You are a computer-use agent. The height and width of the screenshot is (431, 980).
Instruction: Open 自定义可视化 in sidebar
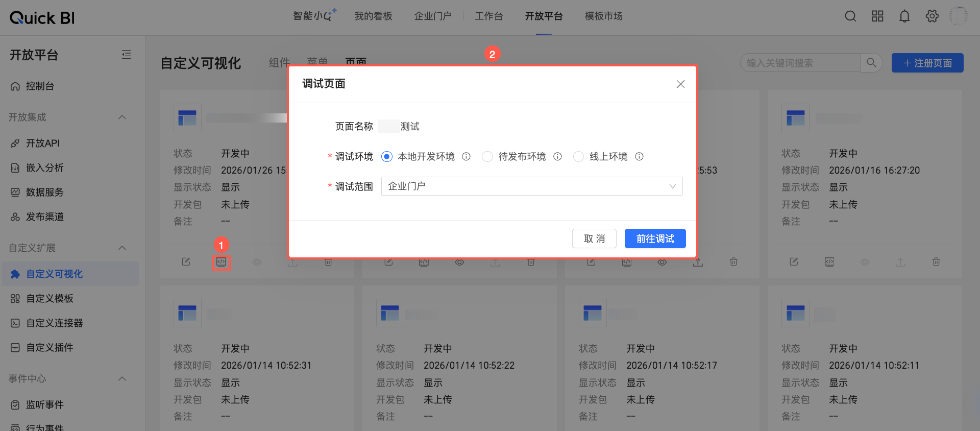(70, 274)
